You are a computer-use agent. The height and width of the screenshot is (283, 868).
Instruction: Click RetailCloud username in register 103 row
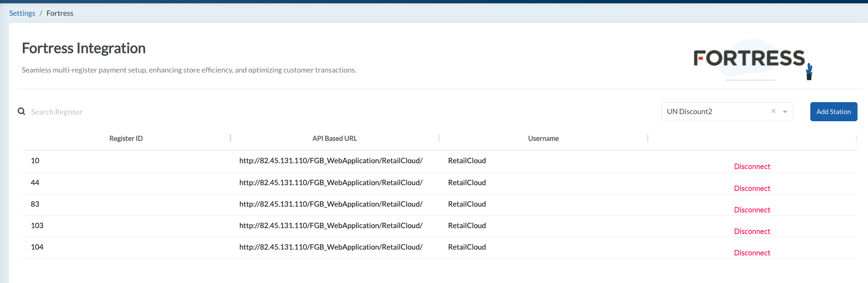coord(467,226)
